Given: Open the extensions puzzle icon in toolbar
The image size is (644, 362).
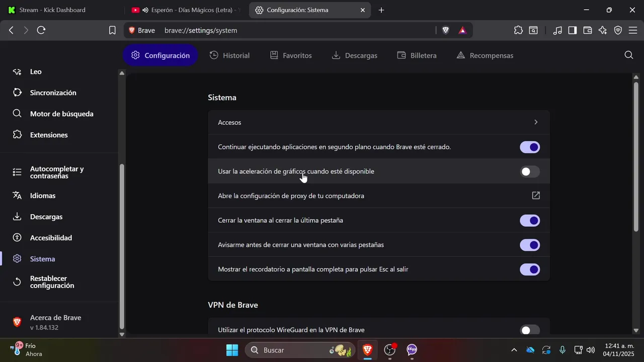Looking at the screenshot, I should click(518, 30).
